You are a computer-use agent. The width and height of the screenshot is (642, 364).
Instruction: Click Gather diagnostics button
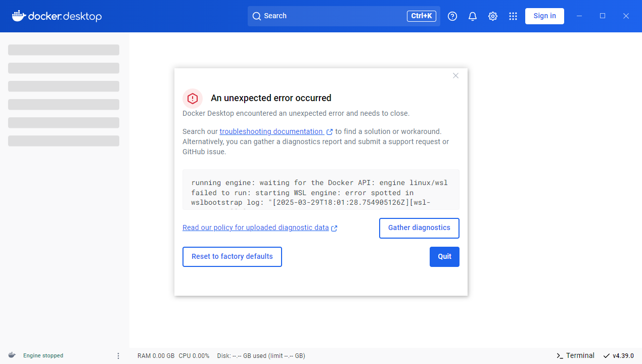419,228
